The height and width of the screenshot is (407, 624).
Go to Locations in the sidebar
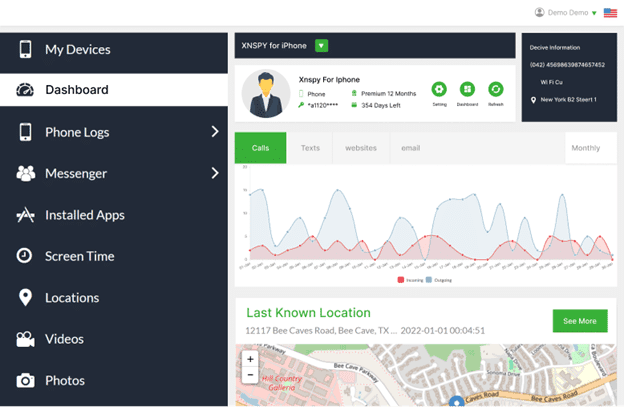pyautogui.click(x=71, y=298)
